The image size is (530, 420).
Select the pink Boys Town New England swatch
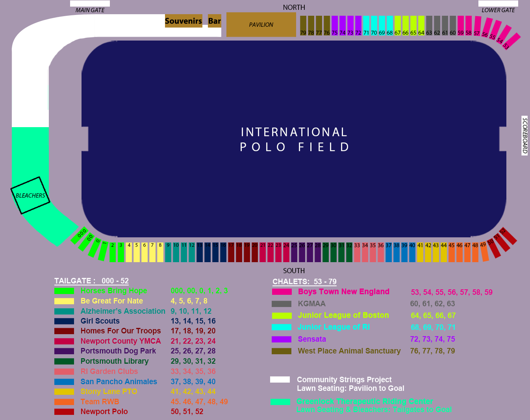282,292
